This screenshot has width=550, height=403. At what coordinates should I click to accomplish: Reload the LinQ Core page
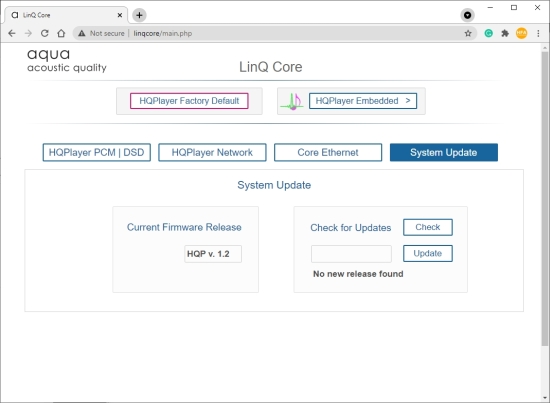(45, 33)
